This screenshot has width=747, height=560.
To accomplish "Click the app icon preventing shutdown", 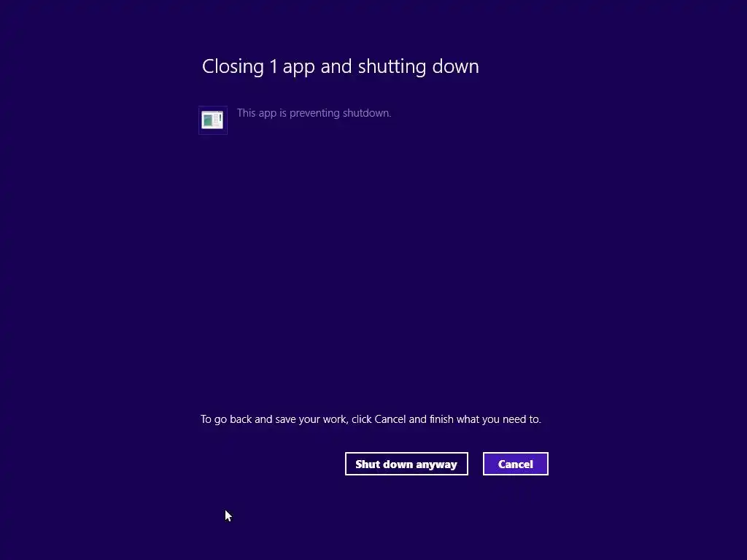I will coord(212,120).
